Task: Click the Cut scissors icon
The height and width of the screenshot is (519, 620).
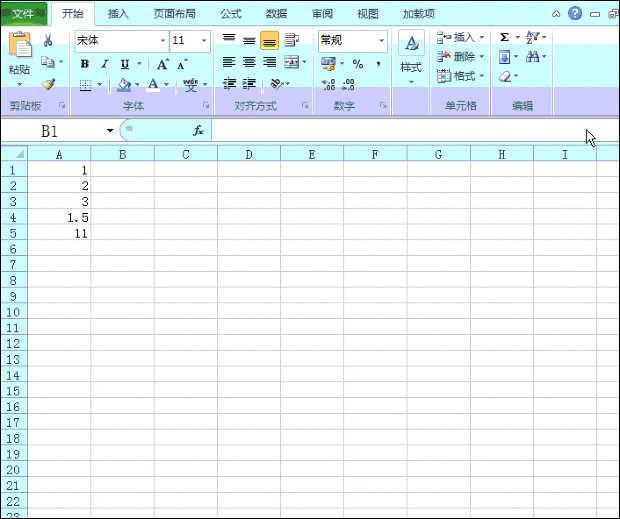Action: pos(47,41)
